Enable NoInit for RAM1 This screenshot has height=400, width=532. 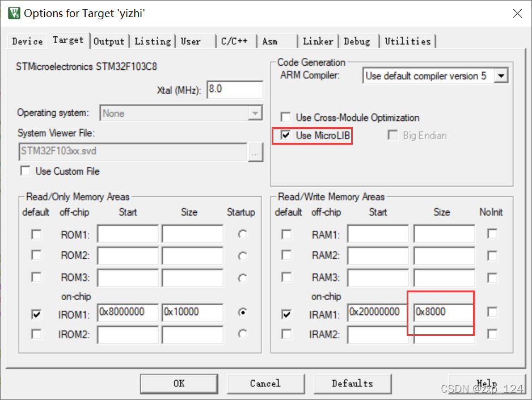tap(492, 234)
